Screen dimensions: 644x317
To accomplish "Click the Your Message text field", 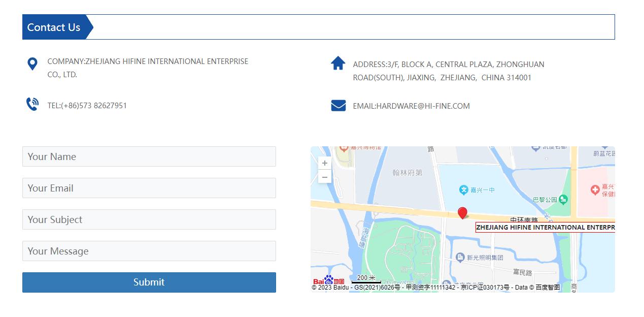I will (149, 251).
